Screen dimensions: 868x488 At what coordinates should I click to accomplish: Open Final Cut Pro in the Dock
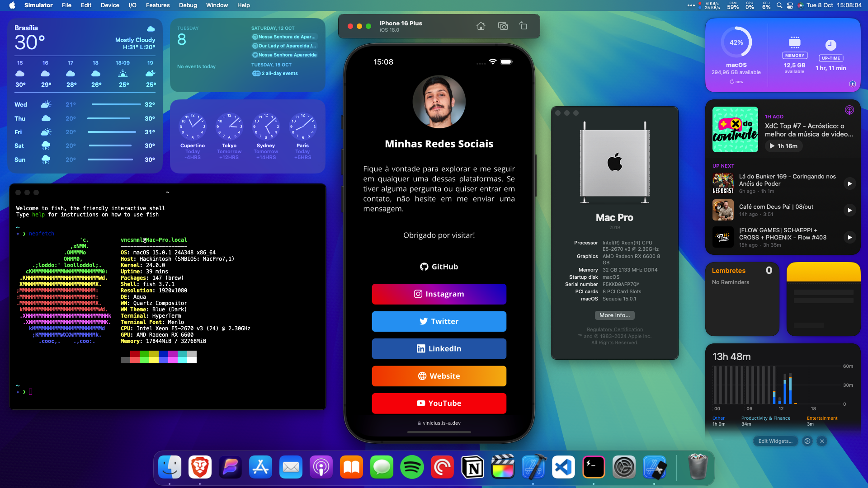pyautogui.click(x=503, y=467)
